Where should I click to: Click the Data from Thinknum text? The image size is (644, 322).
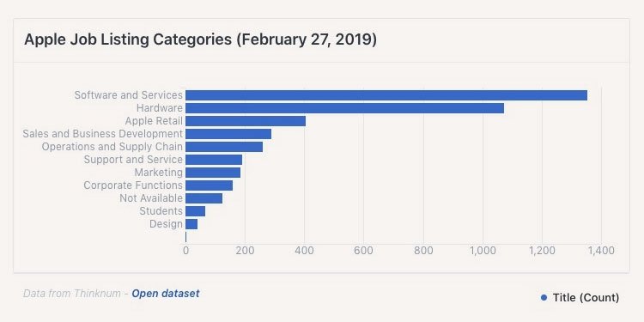point(72,294)
